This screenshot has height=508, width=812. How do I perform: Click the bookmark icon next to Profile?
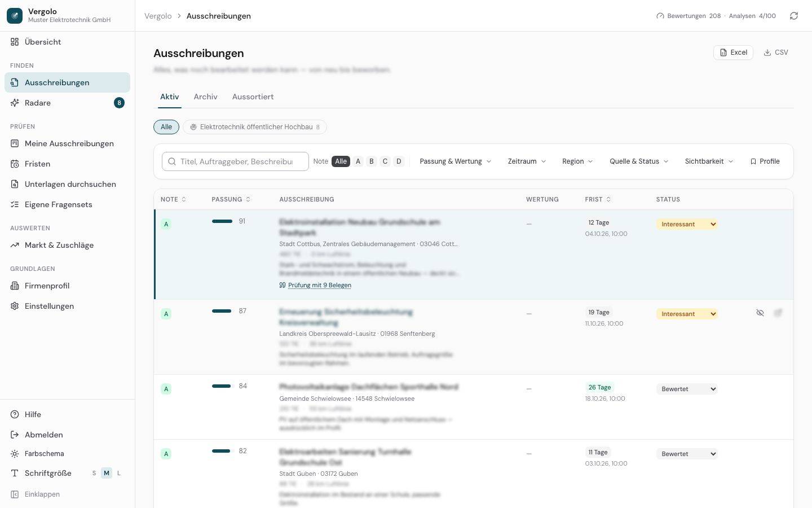coord(753,161)
